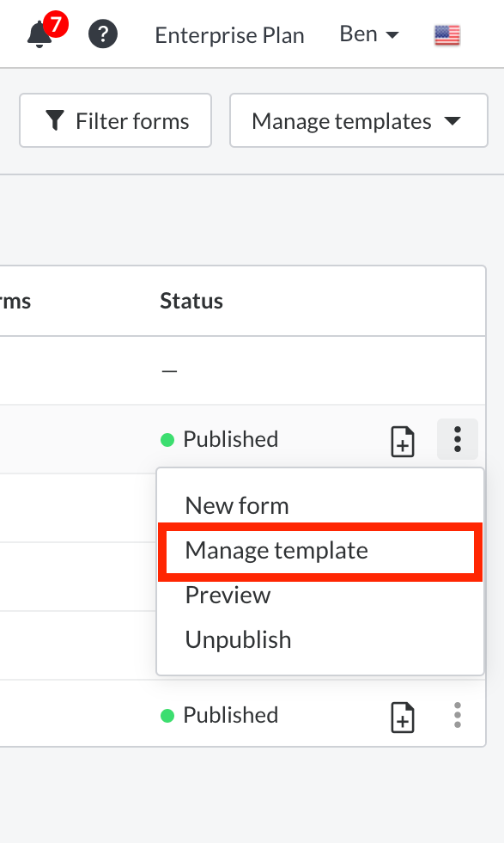The height and width of the screenshot is (843, 504).
Task: Click the Filter forms button
Action: click(116, 120)
